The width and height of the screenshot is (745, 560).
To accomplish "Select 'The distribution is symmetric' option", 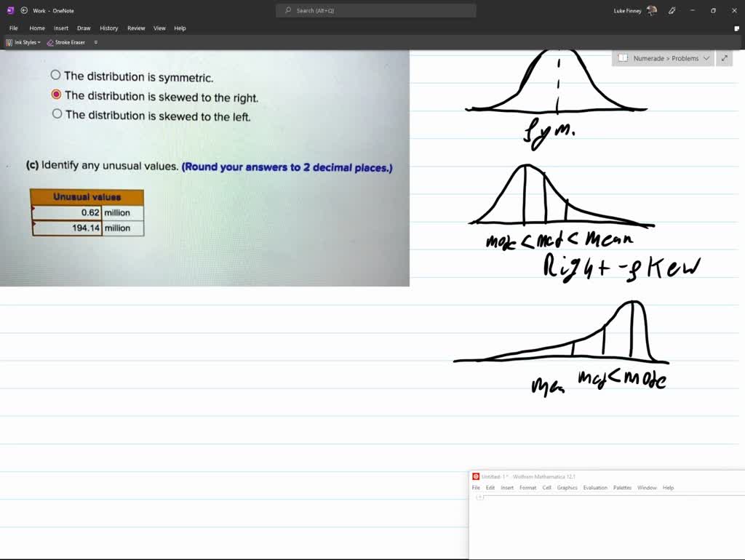I will click(55, 74).
